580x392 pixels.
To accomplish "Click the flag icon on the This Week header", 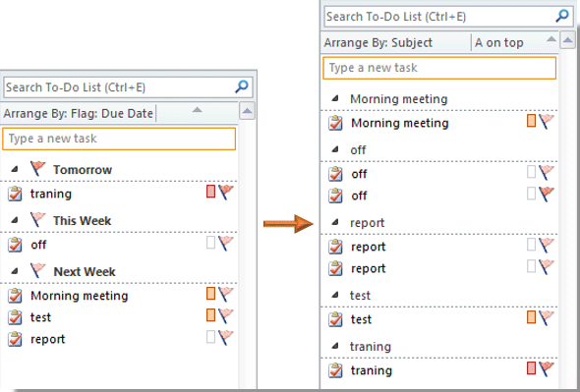I will coord(37,220).
